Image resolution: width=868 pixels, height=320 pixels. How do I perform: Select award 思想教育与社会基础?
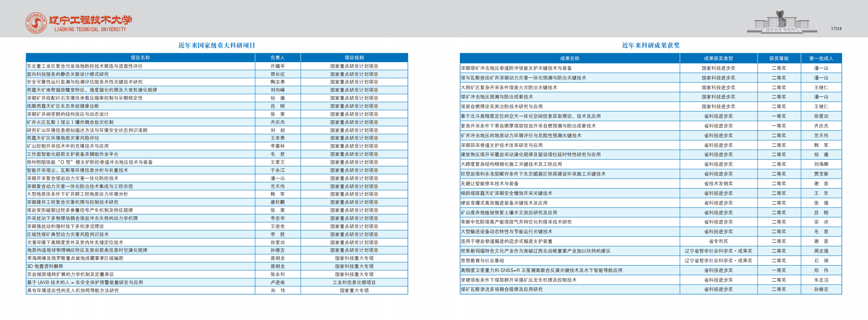pyautogui.click(x=482, y=261)
